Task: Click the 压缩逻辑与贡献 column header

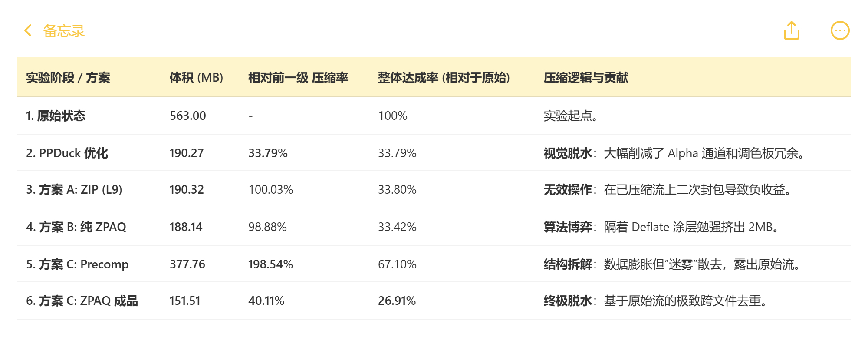Action: 585,78
